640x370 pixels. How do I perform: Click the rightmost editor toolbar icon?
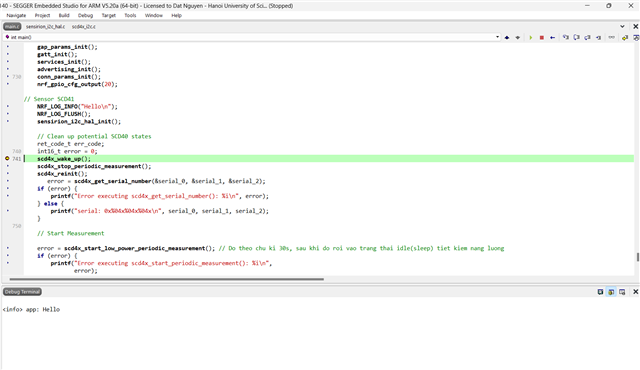[x=636, y=38]
